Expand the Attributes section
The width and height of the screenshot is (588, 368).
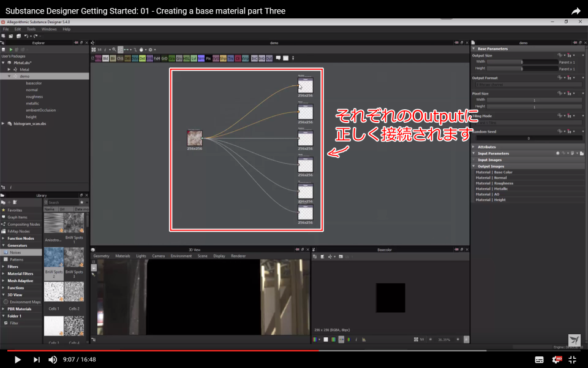pos(473,147)
